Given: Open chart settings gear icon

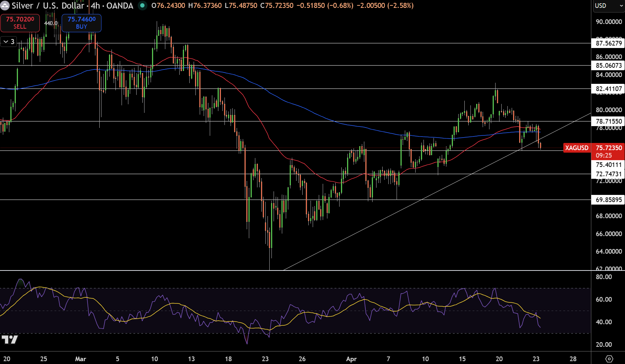Looking at the screenshot, I should point(609,359).
